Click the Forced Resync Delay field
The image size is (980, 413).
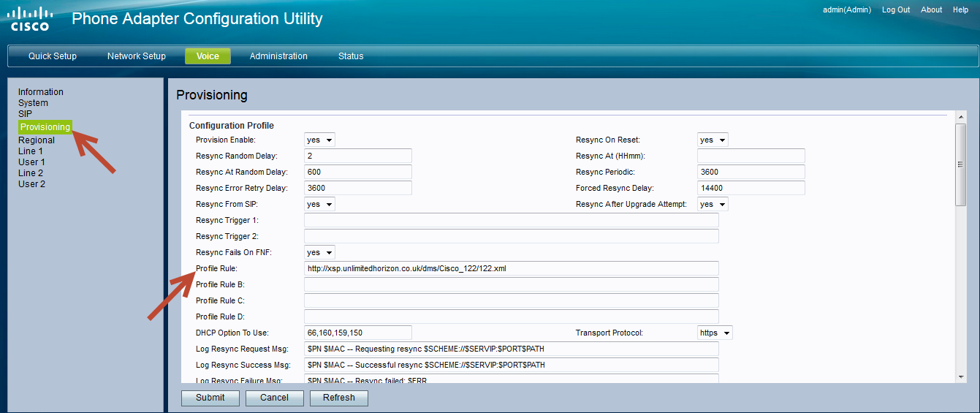pos(751,188)
